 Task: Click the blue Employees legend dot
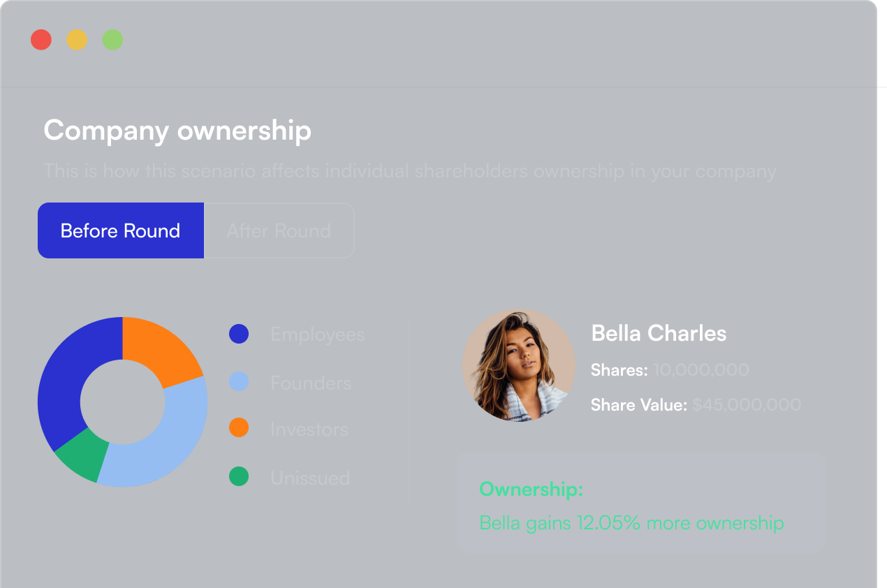[239, 334]
